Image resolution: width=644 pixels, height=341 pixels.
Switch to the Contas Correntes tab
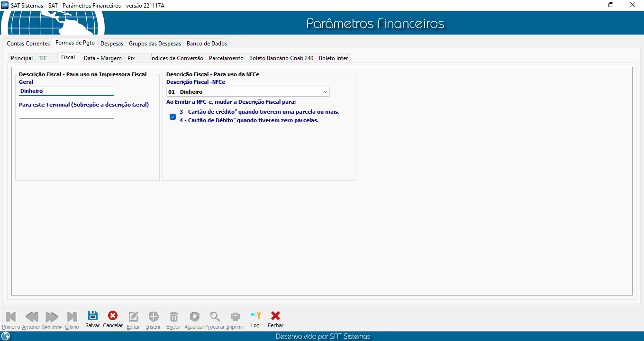pyautogui.click(x=28, y=44)
